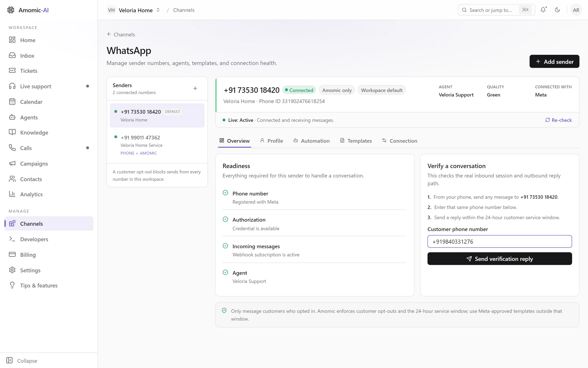The height and width of the screenshot is (368, 588).
Task: Open the Campaigns section
Action: (49, 164)
